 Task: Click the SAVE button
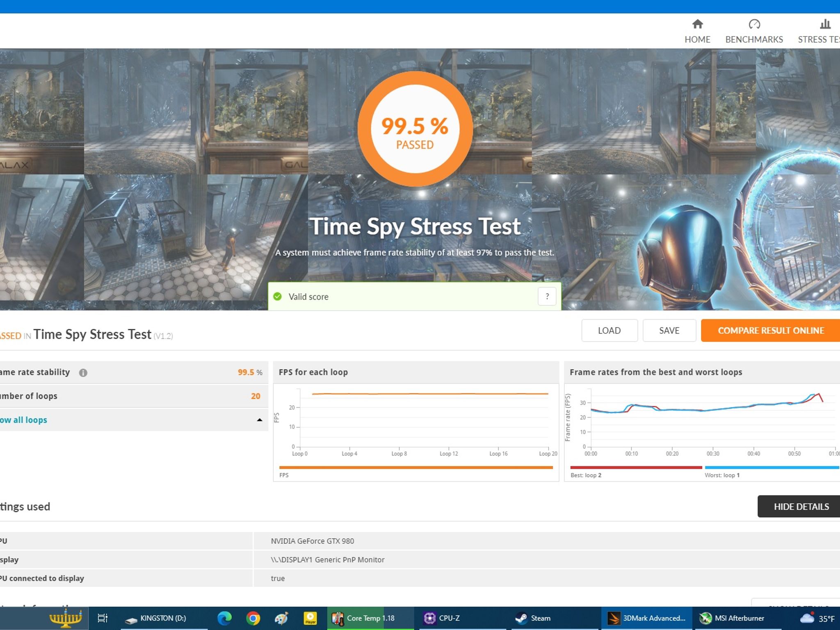pos(669,331)
